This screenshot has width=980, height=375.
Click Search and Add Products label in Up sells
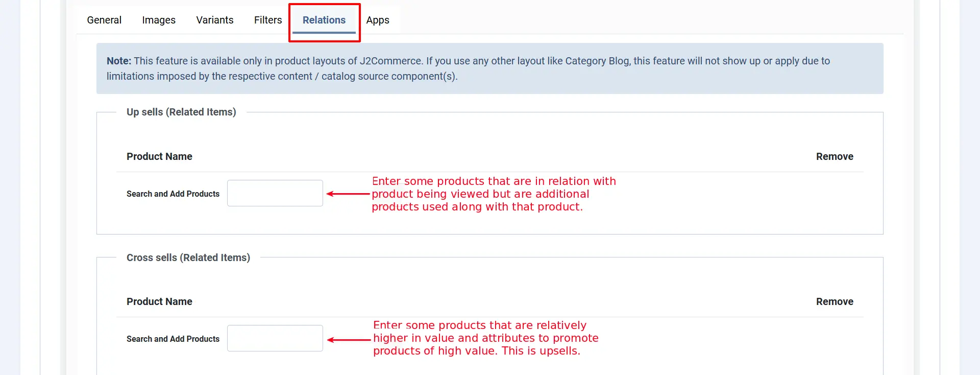[173, 194]
